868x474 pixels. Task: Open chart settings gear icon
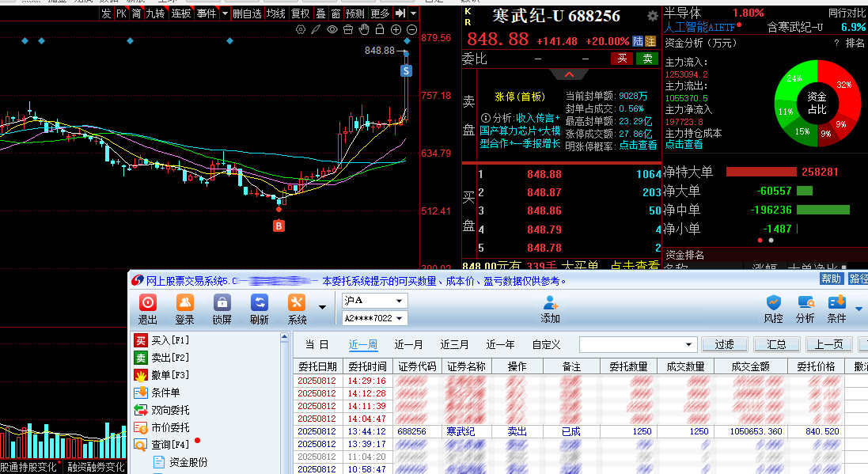(x=301, y=30)
